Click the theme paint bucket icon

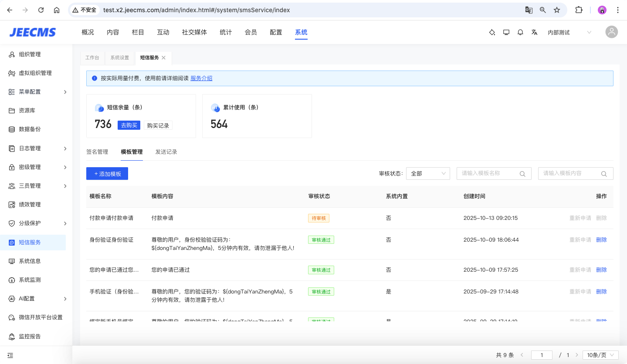coord(492,32)
